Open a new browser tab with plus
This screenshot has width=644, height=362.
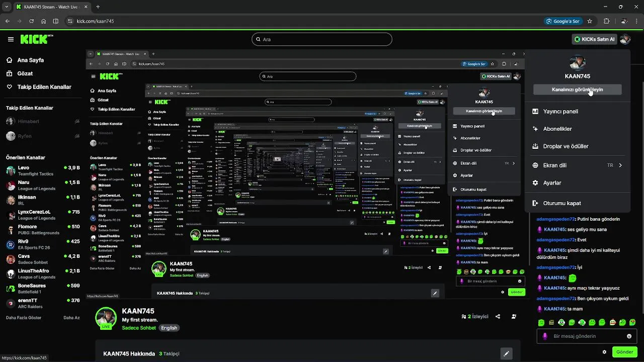pyautogui.click(x=98, y=7)
